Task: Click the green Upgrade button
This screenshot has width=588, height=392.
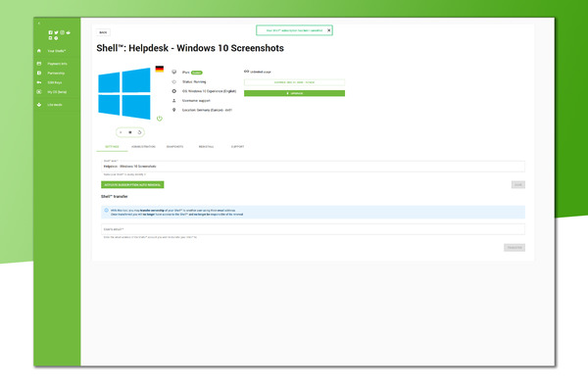Action: click(x=294, y=93)
